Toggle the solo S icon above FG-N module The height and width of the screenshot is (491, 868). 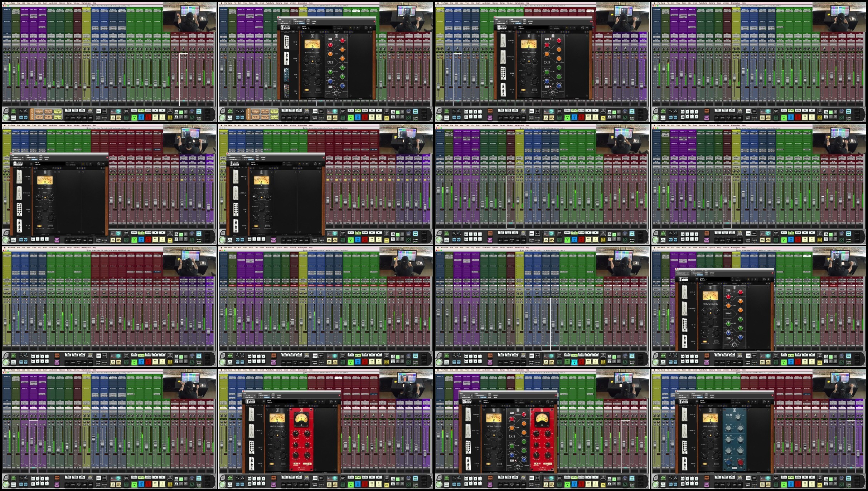coord(726,406)
